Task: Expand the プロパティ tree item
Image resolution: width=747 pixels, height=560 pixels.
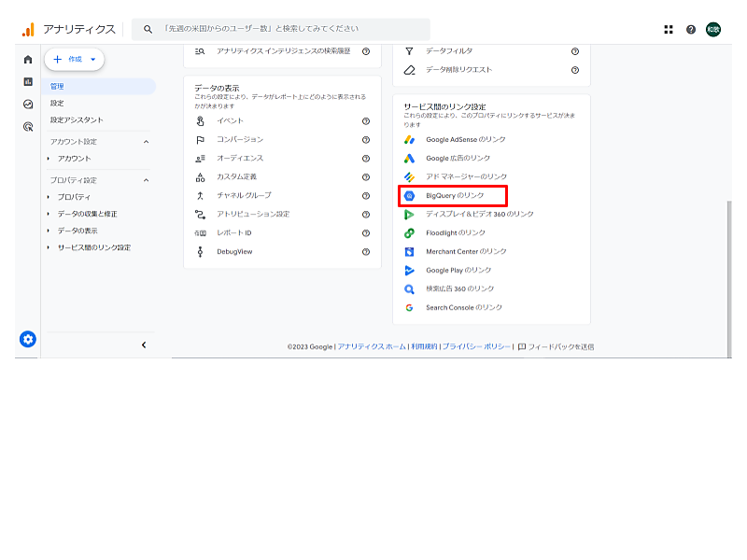Action: [49, 197]
